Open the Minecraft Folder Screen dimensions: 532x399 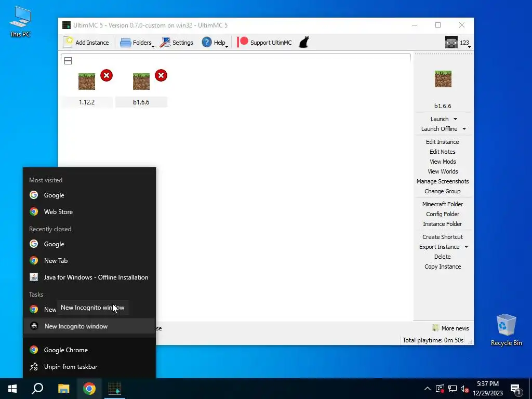click(443, 204)
